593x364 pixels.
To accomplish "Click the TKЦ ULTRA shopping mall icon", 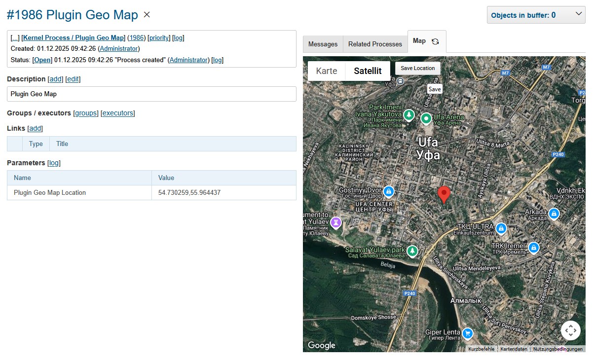I will pyautogui.click(x=501, y=229).
